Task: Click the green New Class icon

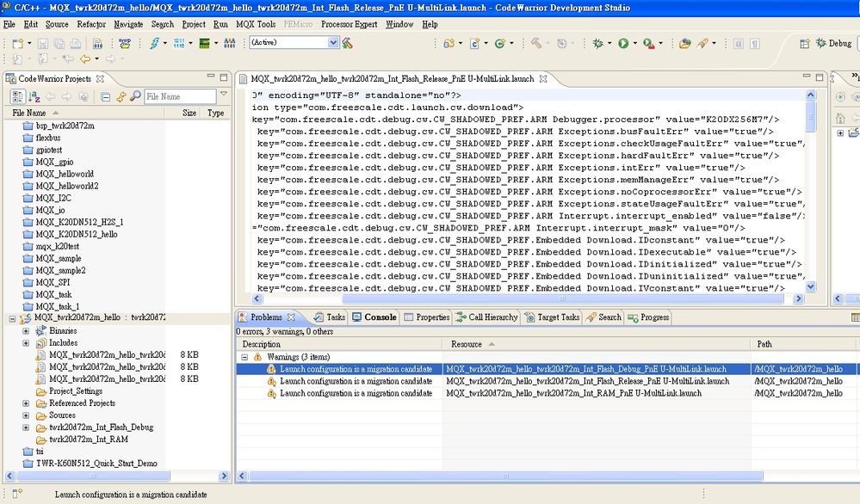Action: coord(499,43)
